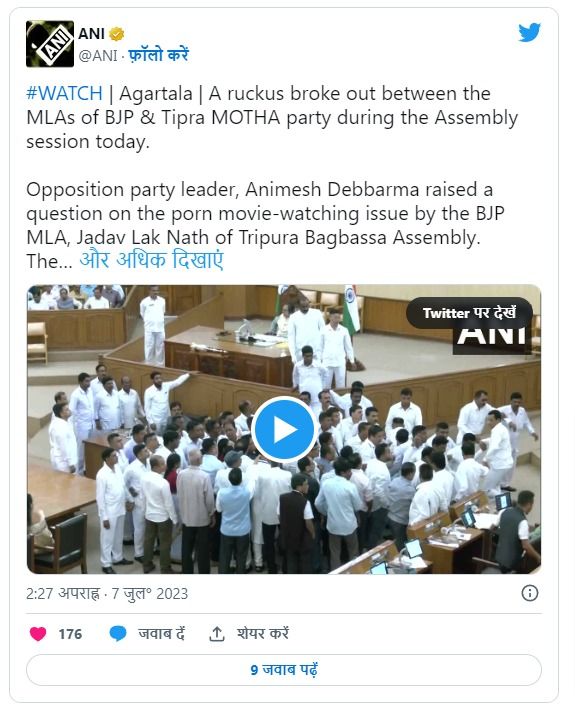575x709 pixels.
Task: Open the 2:27 अपराह्न timestamp link
Action: (107, 593)
